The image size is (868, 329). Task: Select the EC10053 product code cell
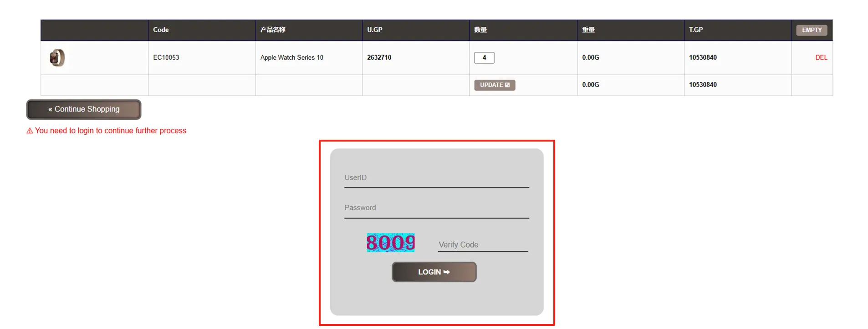pyautogui.click(x=166, y=58)
